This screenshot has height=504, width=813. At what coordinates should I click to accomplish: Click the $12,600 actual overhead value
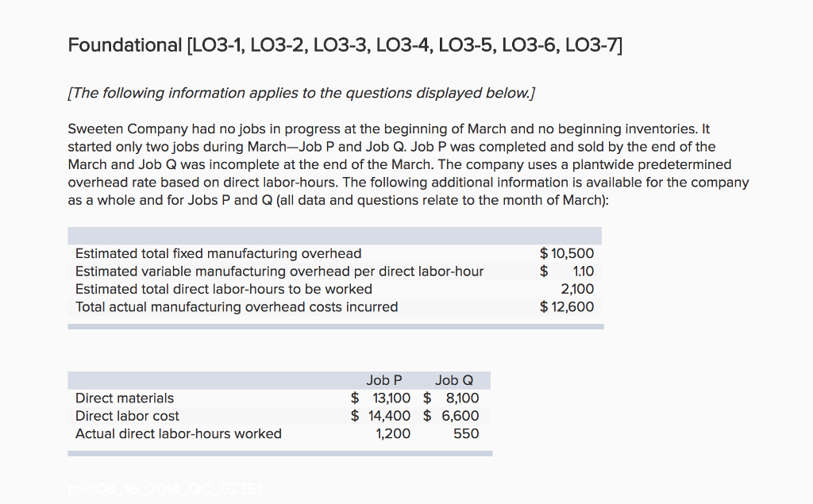pyautogui.click(x=567, y=306)
